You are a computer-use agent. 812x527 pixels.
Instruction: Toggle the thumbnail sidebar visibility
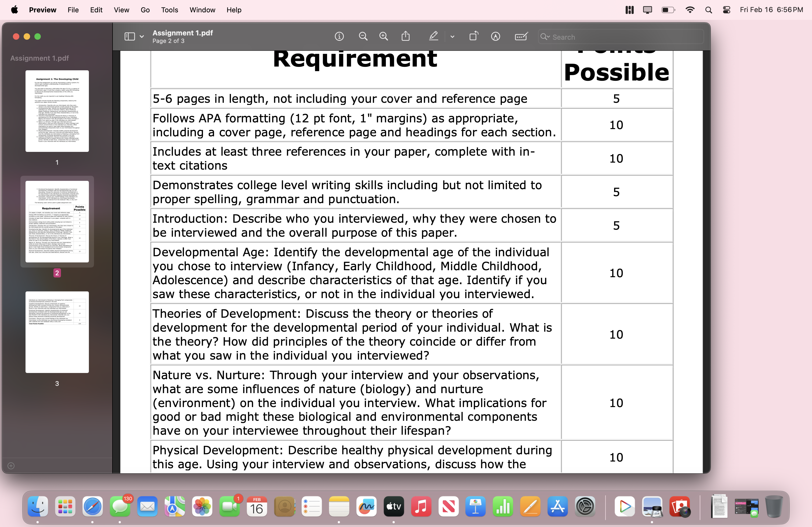tap(130, 36)
